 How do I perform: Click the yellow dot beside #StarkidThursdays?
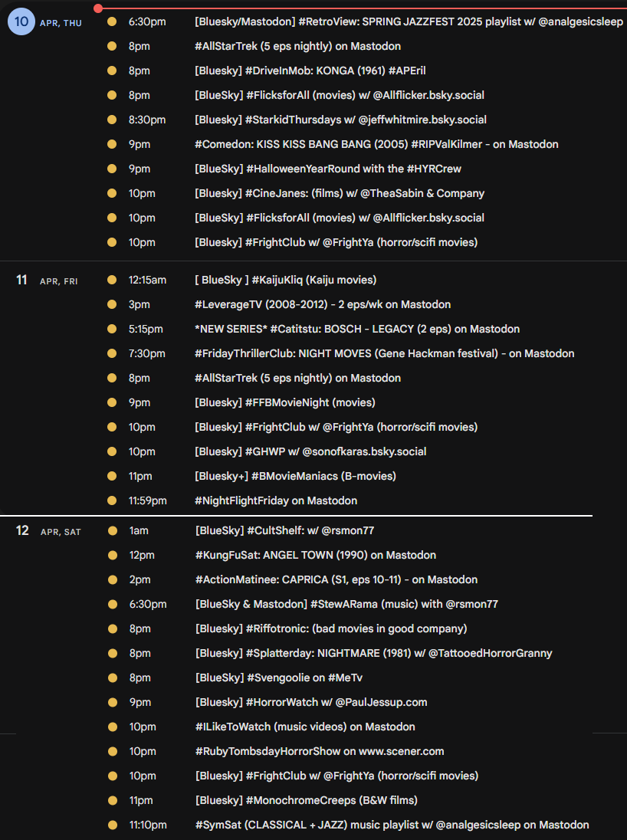tap(111, 120)
